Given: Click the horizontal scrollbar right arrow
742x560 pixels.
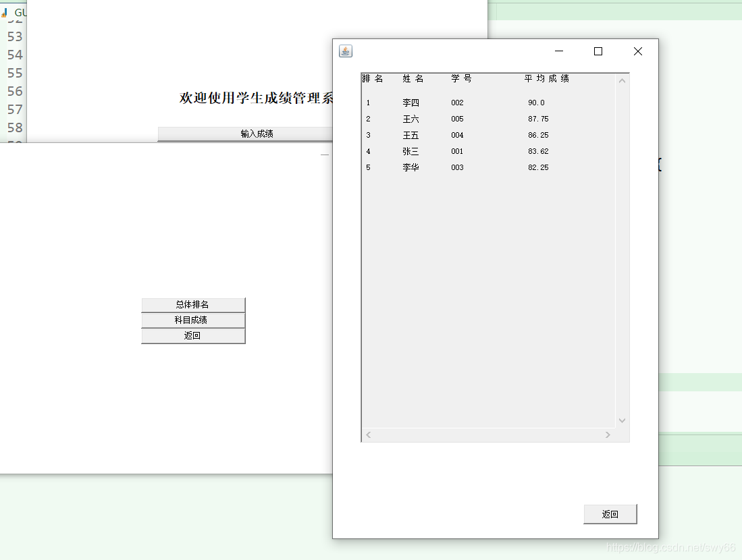Looking at the screenshot, I should click(608, 435).
